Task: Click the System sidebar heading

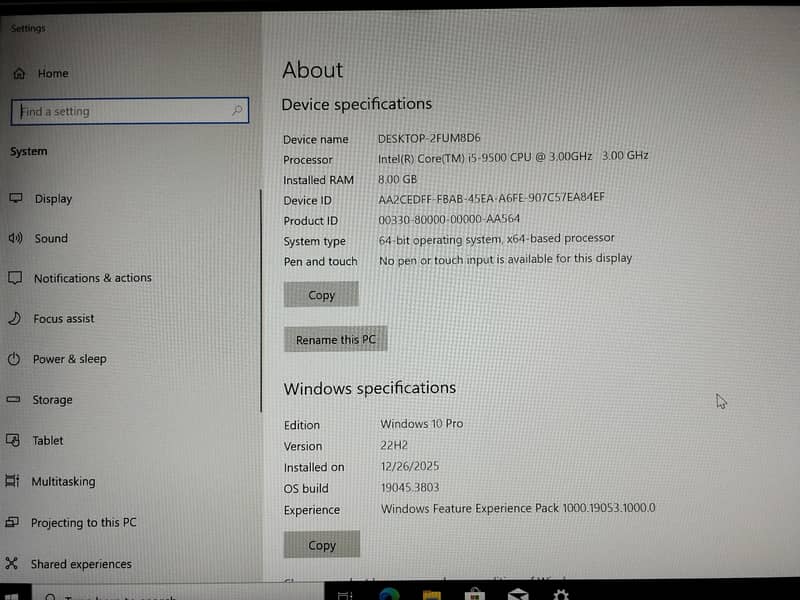Action: 29,152
